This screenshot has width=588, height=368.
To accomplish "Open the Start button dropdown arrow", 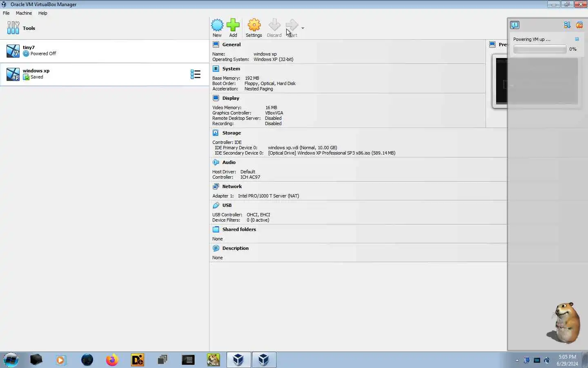I will (x=303, y=28).
